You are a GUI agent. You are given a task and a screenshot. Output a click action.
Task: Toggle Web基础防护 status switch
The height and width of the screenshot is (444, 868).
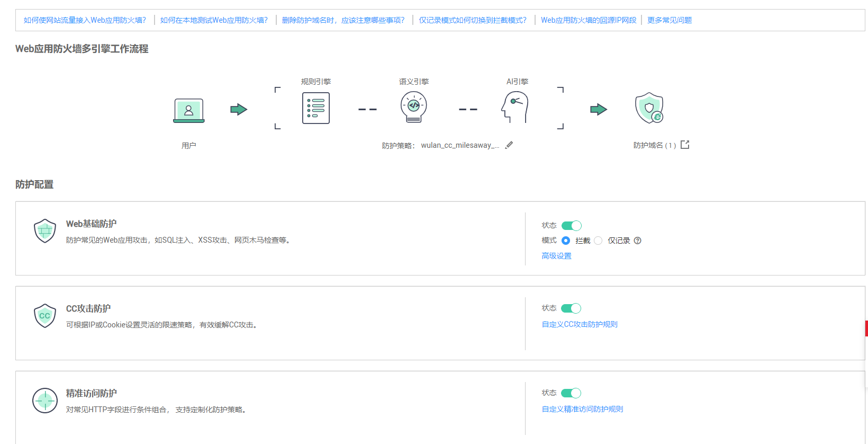click(x=572, y=226)
